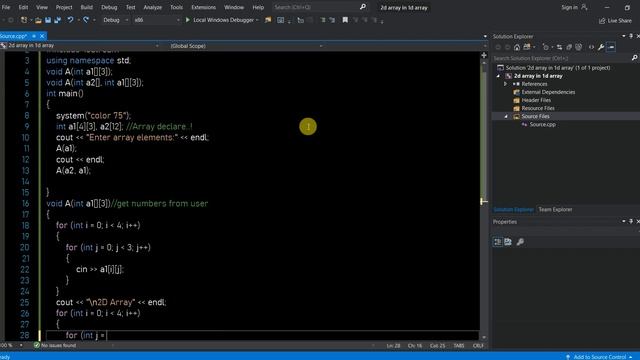Open the View menu
The height and width of the screenshot is (360, 640).
tap(42, 7)
